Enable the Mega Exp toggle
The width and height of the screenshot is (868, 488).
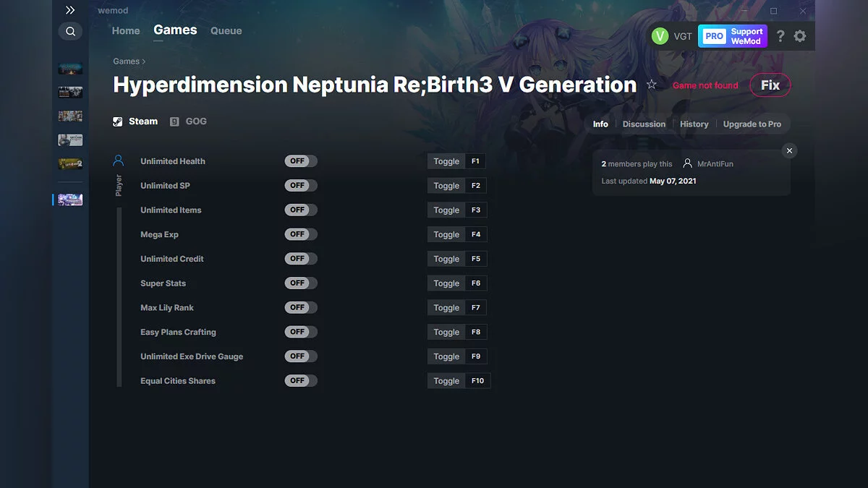click(x=301, y=234)
